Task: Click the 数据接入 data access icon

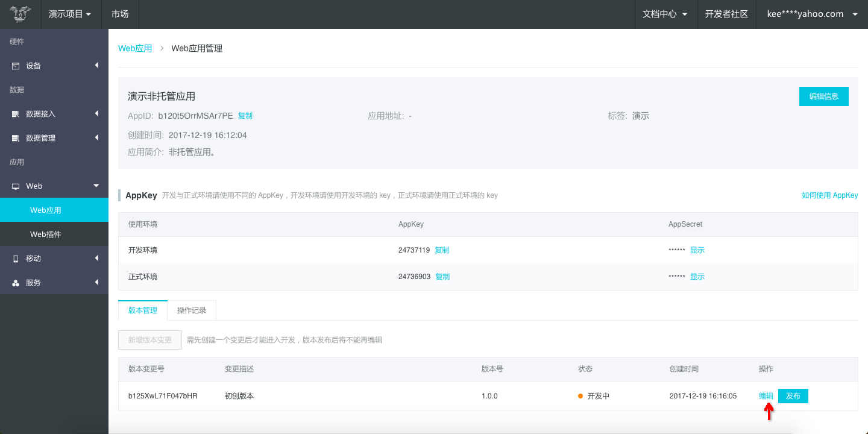Action: pyautogui.click(x=16, y=114)
